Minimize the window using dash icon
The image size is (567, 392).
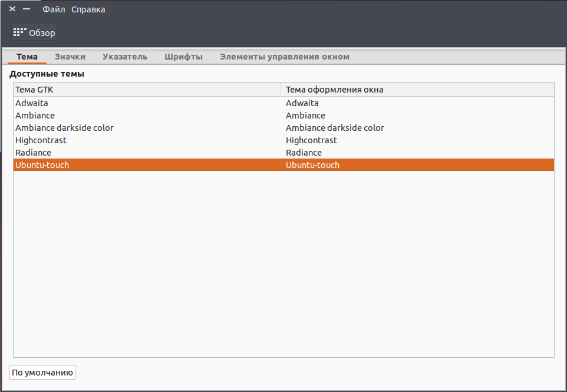click(x=27, y=9)
